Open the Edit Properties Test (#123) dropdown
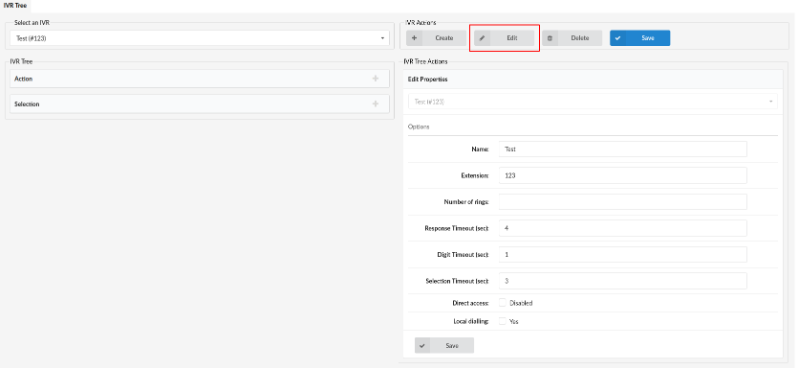This screenshot has height=368, width=797. pyautogui.click(x=593, y=102)
